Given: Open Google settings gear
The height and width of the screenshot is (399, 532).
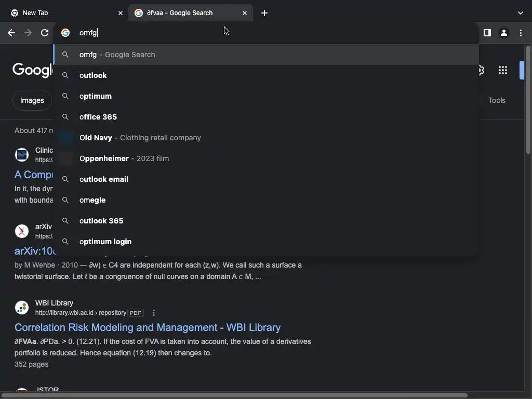Looking at the screenshot, I should [x=481, y=70].
